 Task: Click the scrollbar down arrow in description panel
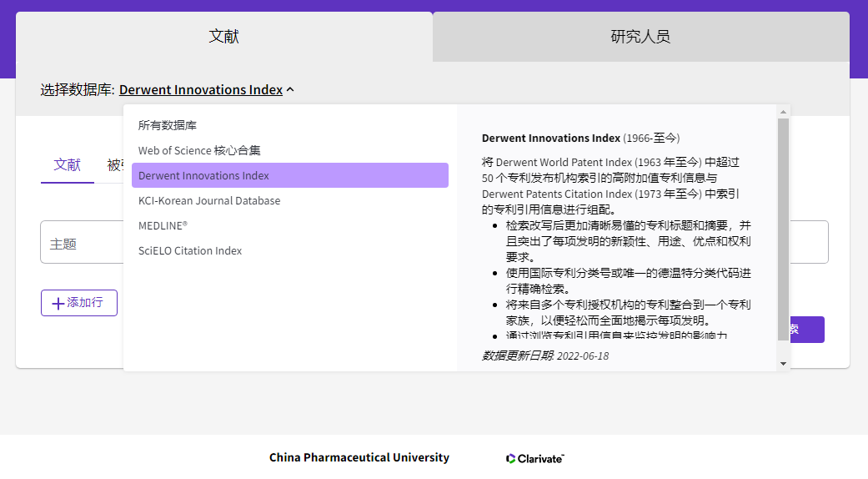782,363
